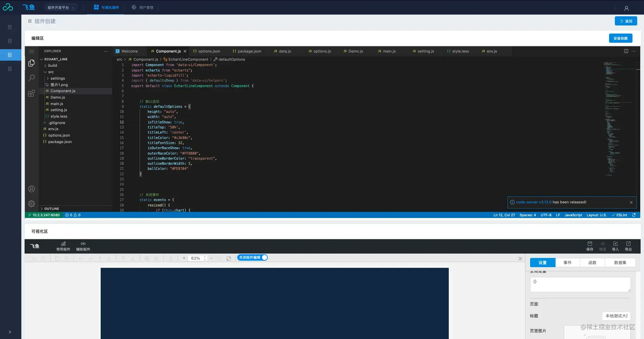The width and height of the screenshot is (644, 339).
Task: Click the Accounts icon in activity bar
Action: [32, 189]
